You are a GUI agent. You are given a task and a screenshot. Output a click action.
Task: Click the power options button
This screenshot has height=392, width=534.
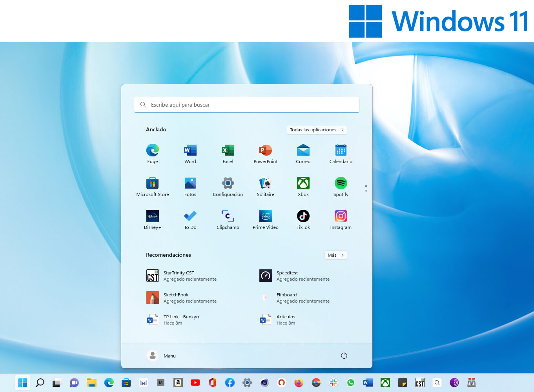pos(344,356)
